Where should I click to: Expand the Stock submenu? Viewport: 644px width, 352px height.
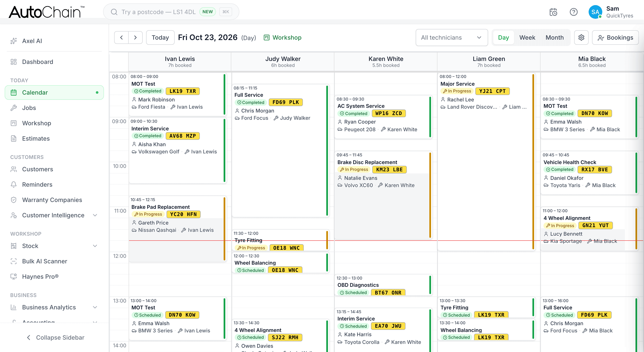tap(95, 246)
